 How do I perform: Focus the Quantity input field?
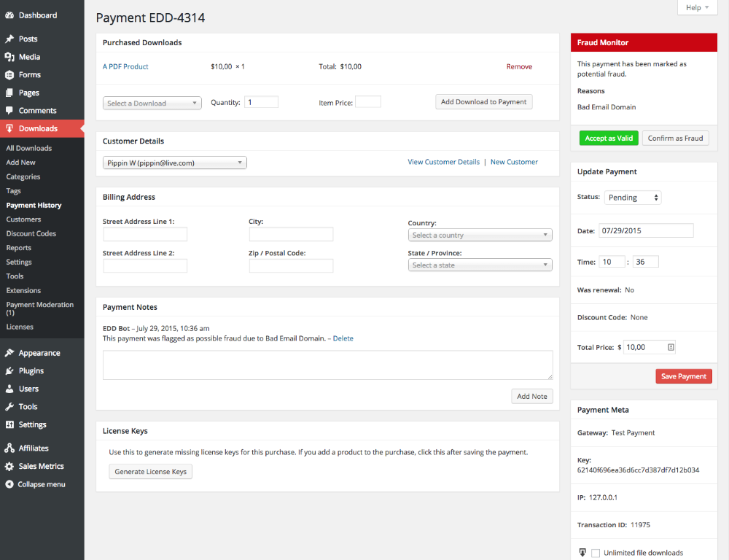[x=261, y=102]
